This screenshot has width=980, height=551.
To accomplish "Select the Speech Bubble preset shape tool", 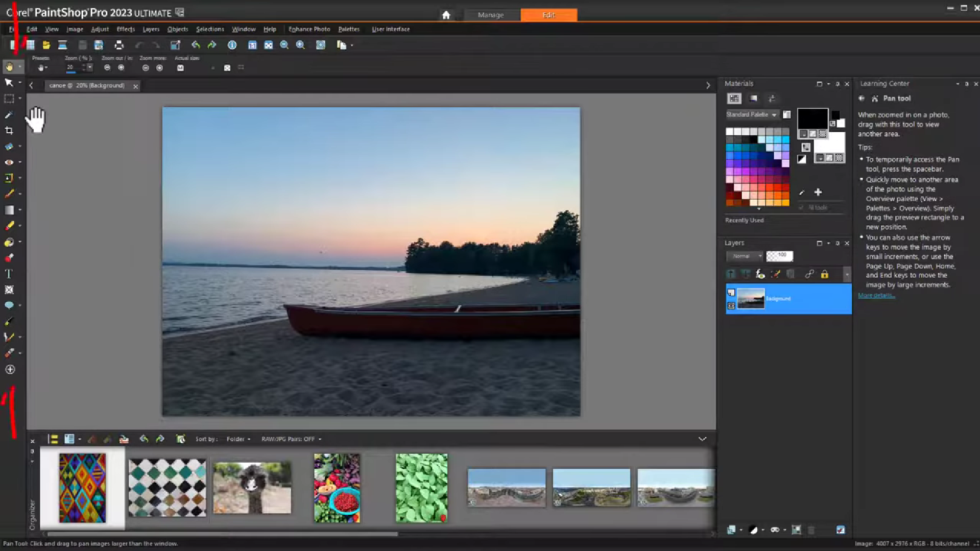I will tap(9, 305).
